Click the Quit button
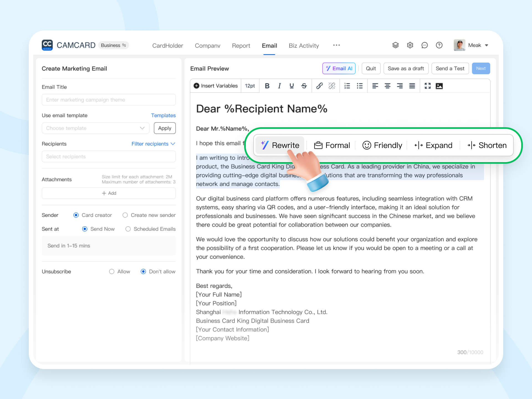Image resolution: width=532 pixels, height=399 pixels. [371, 68]
